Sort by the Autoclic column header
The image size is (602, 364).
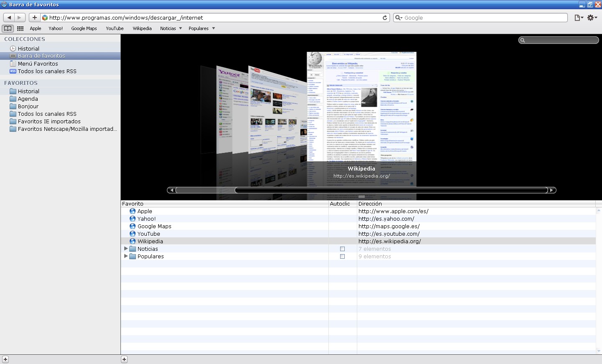click(343, 204)
